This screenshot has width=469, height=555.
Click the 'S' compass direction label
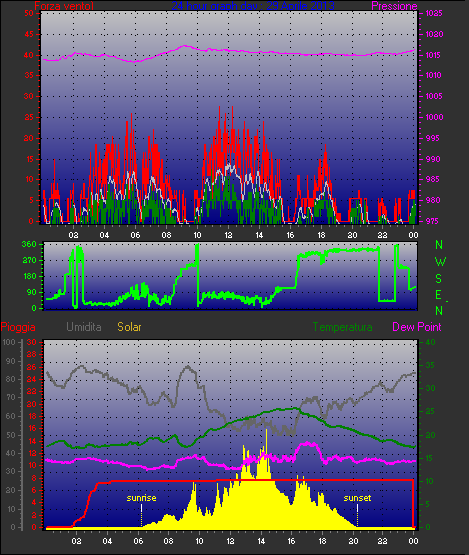click(439, 279)
